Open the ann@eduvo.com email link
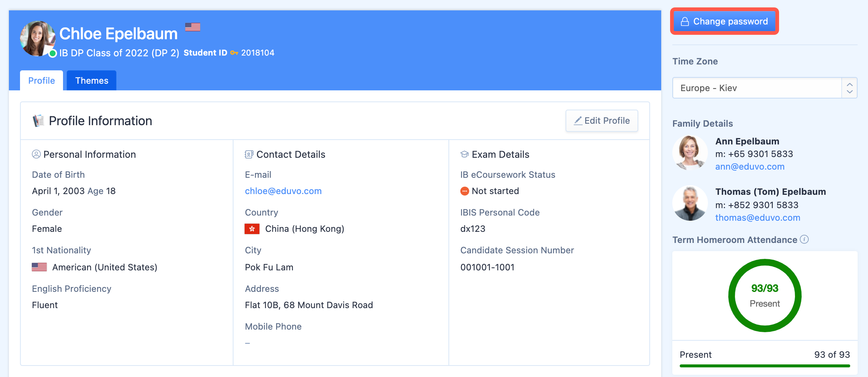Viewport: 868px width, 377px height. pos(750,167)
